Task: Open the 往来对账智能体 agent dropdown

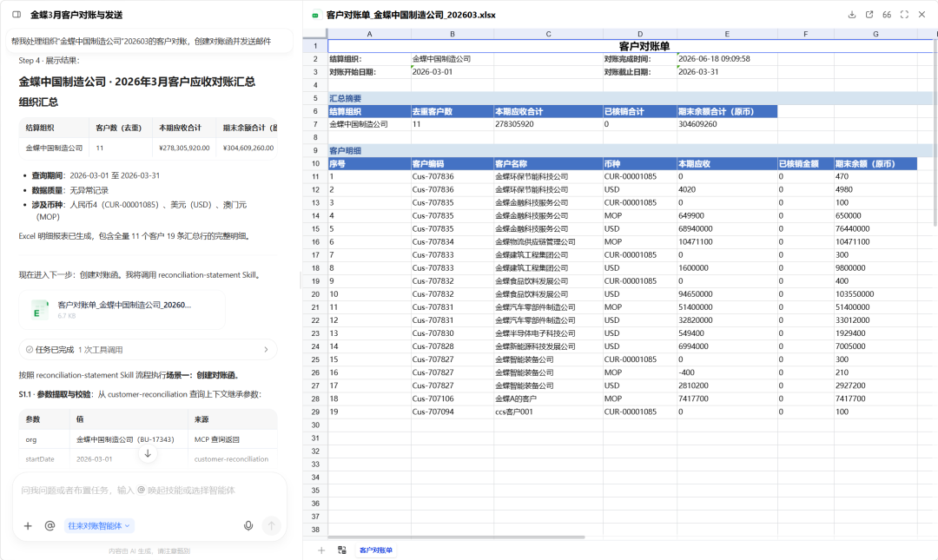Action: click(x=99, y=526)
